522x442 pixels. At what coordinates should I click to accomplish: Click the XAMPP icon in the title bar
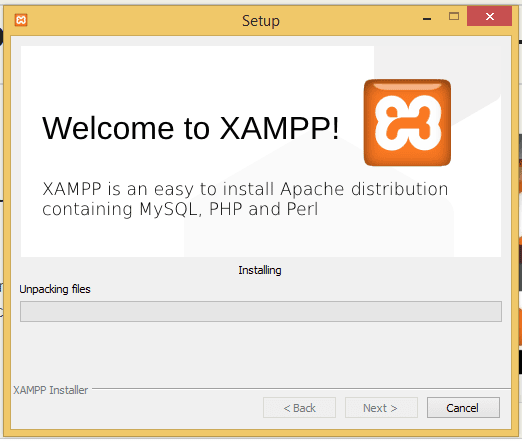(21, 20)
